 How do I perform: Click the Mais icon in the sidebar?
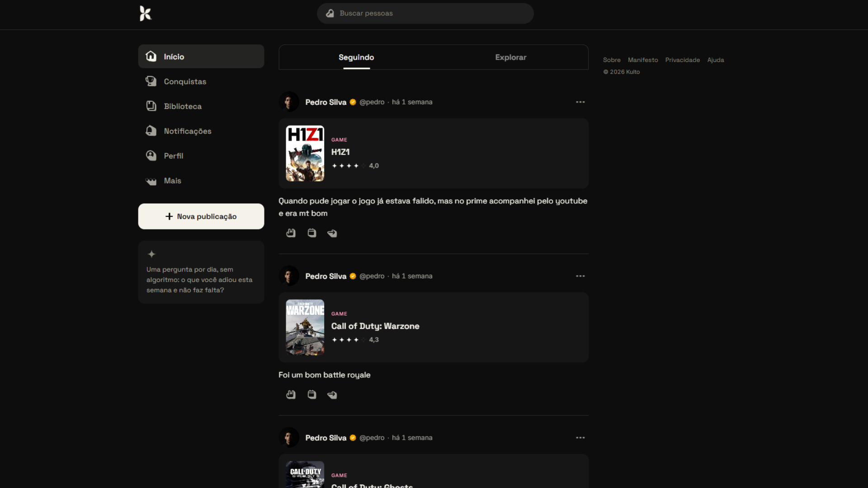[151, 181]
